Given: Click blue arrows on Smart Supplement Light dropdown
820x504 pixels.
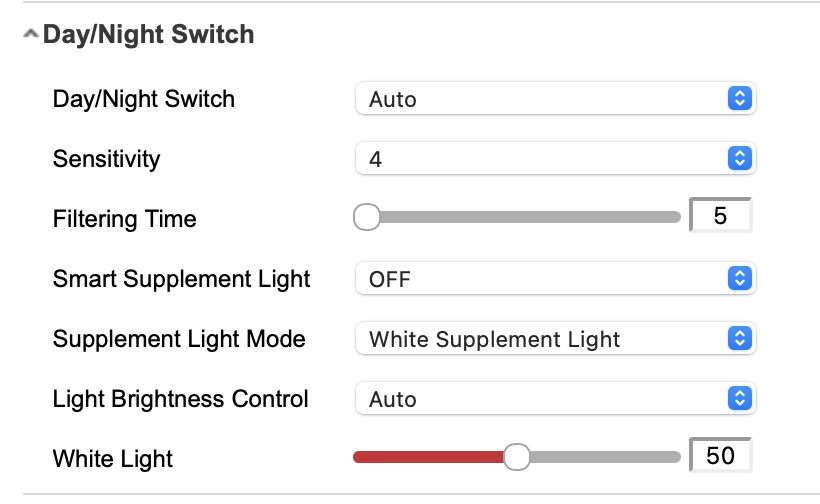Looking at the screenshot, I should pos(738,278).
